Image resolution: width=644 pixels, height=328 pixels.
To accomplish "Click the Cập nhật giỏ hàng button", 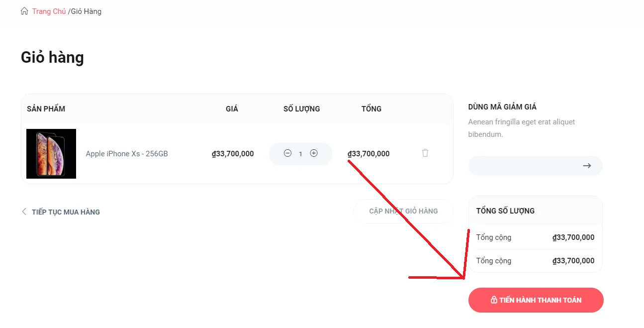I will point(403,211).
